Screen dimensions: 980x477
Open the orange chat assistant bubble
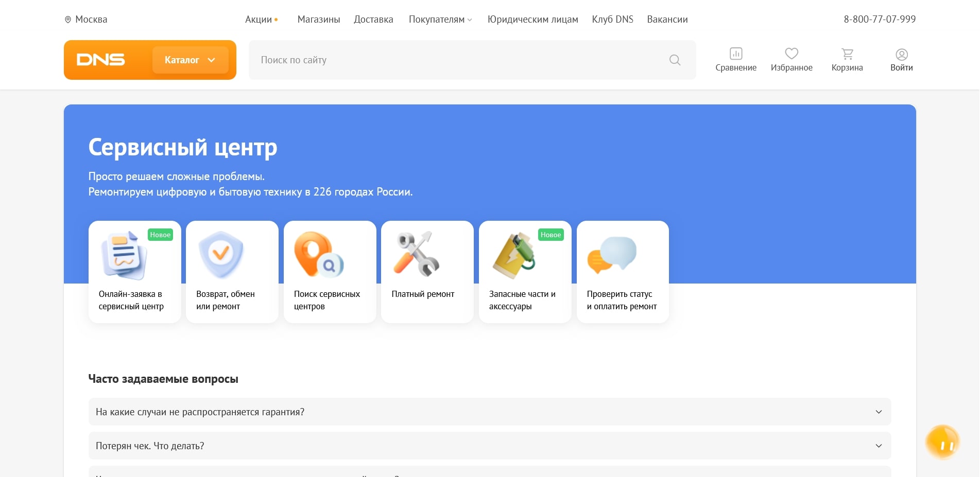(x=942, y=442)
